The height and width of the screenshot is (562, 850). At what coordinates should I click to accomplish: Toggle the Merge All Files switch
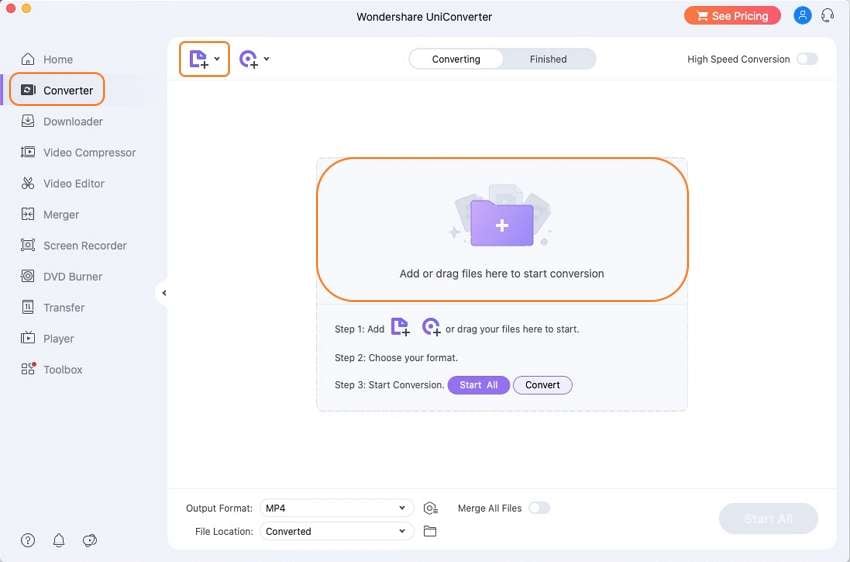(x=539, y=508)
